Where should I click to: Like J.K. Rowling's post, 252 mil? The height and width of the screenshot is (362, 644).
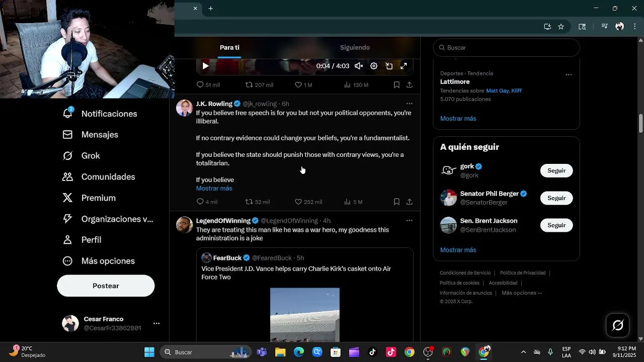(x=308, y=202)
